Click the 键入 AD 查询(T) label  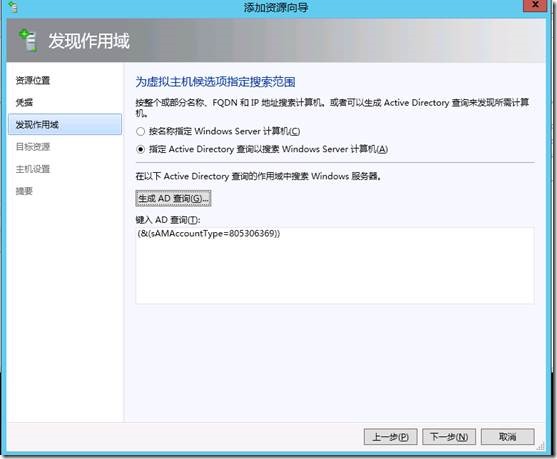[168, 220]
